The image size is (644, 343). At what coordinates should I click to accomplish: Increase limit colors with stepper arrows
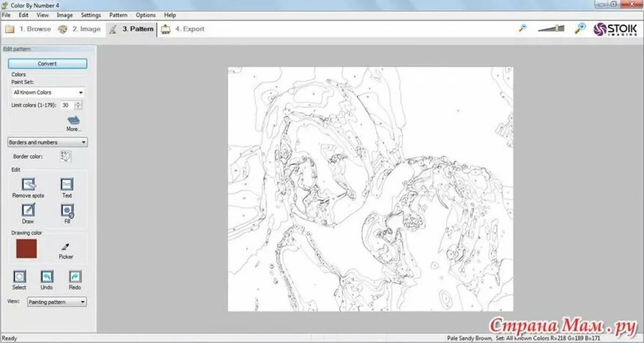click(79, 103)
